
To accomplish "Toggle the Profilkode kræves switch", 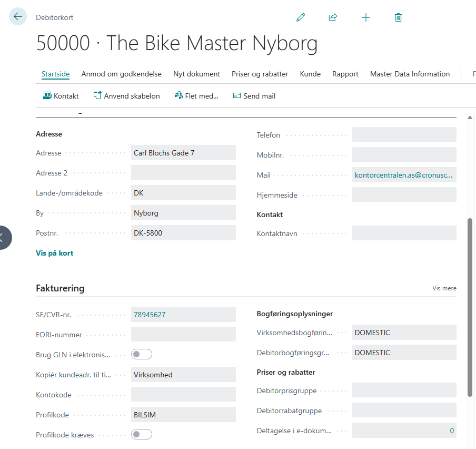I will click(x=142, y=434).
